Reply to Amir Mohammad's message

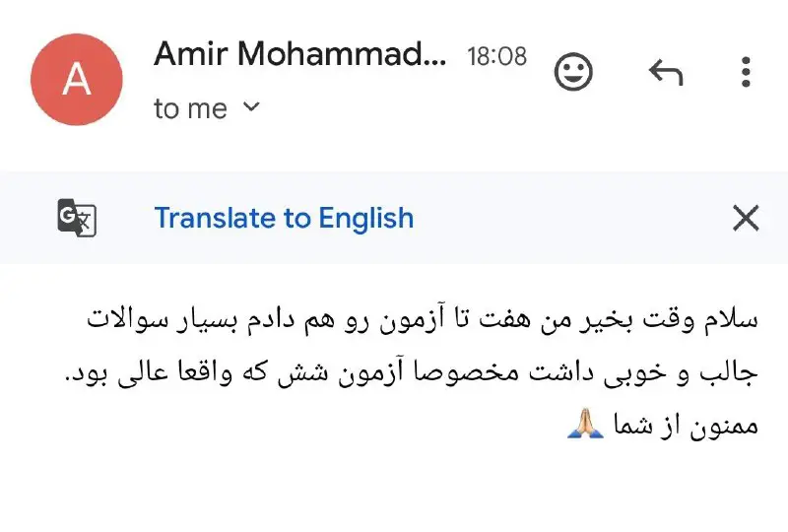pos(666,72)
